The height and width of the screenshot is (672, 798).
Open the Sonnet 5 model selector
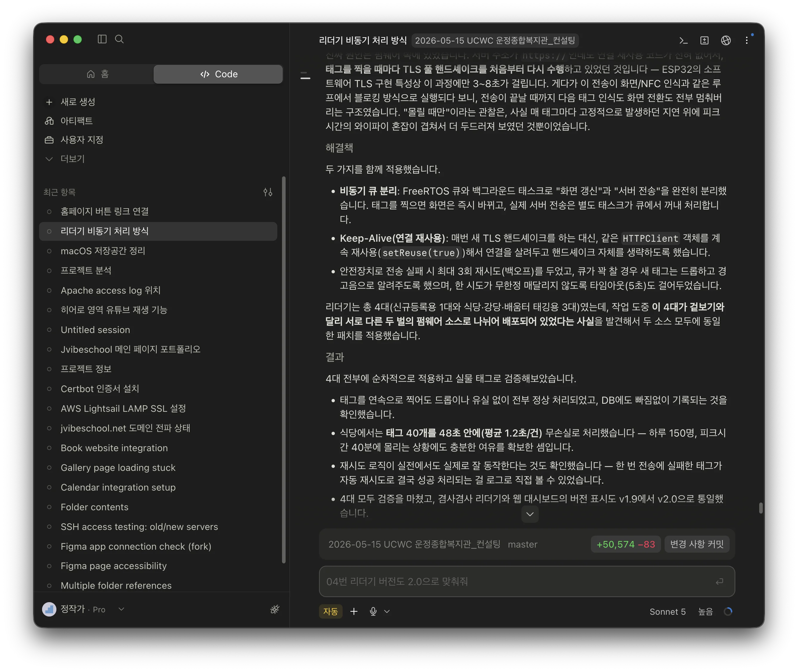click(667, 611)
